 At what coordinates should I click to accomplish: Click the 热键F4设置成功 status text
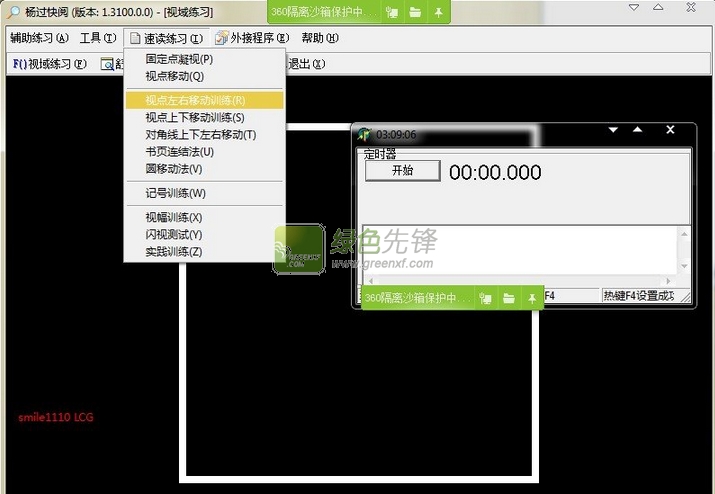638,296
